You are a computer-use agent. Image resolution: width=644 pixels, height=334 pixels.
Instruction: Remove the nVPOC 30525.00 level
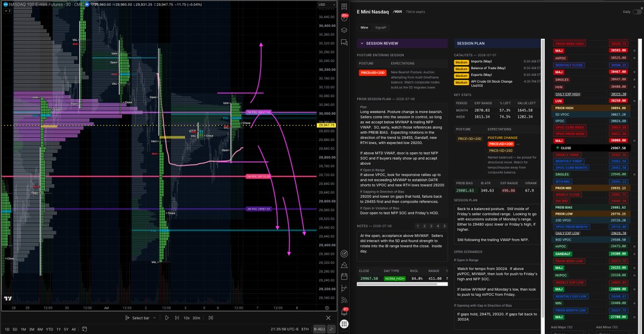(x=635, y=57)
